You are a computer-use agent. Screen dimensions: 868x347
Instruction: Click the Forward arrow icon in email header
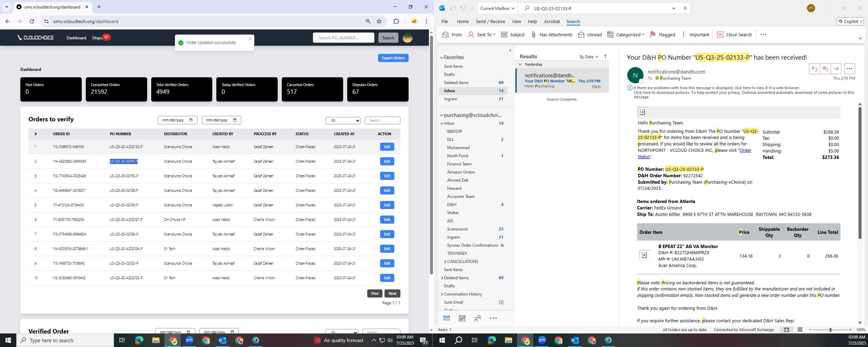click(x=836, y=69)
